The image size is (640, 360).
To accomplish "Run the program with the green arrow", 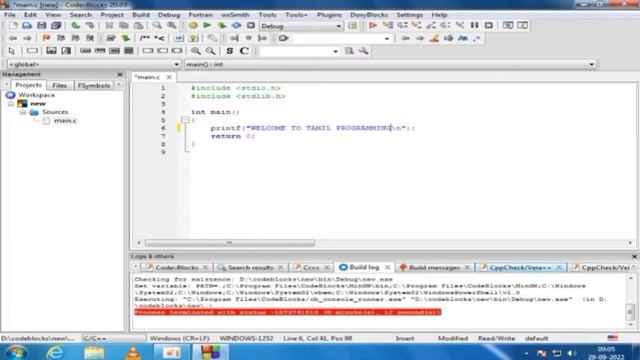I will pyautogui.click(x=207, y=26).
